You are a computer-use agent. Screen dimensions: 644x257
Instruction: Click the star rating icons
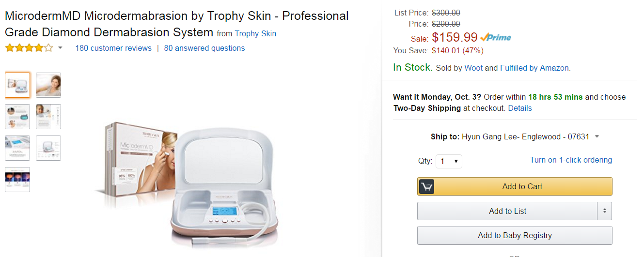point(29,48)
